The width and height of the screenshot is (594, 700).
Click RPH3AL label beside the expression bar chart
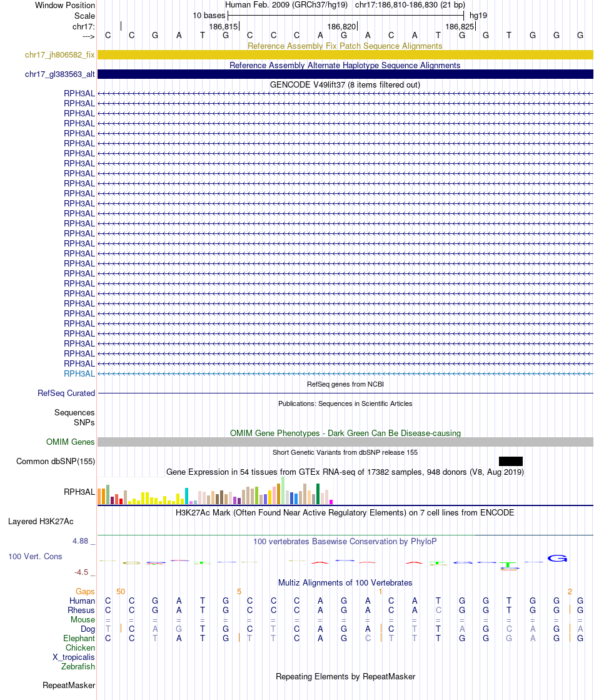tap(79, 492)
